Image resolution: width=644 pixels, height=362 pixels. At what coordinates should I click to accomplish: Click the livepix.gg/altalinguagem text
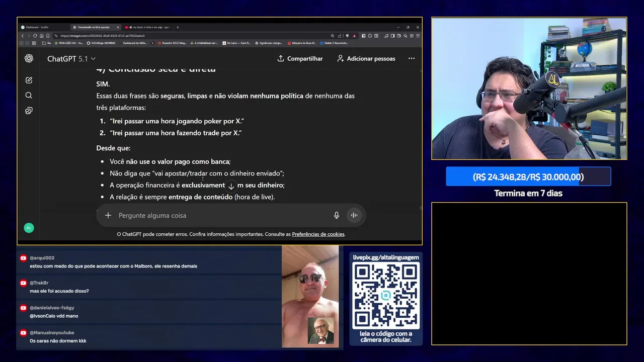[386, 257]
